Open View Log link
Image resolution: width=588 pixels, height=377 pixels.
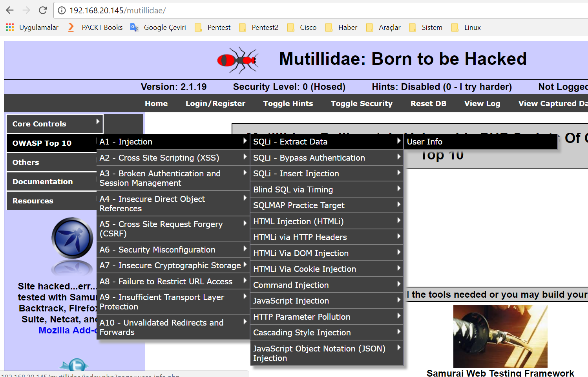pyautogui.click(x=482, y=103)
